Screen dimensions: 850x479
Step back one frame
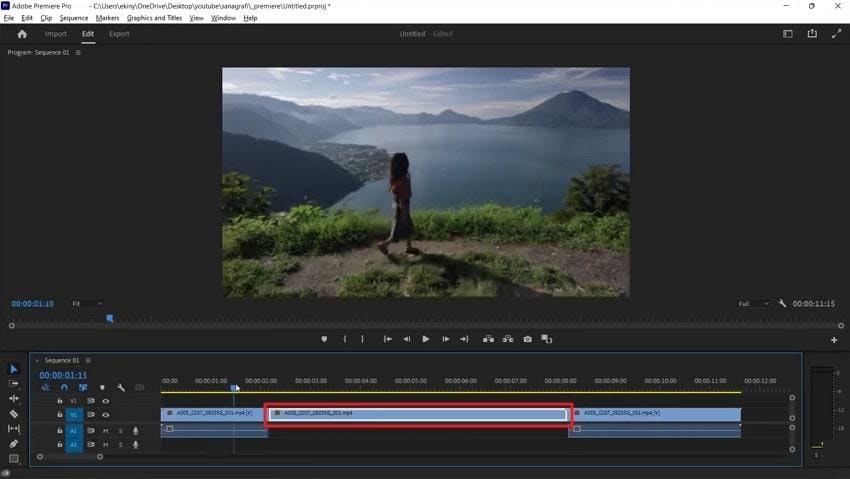click(407, 339)
